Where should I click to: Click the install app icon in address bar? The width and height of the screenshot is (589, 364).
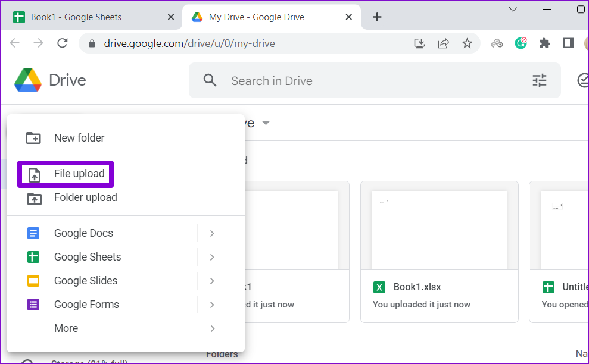point(419,43)
